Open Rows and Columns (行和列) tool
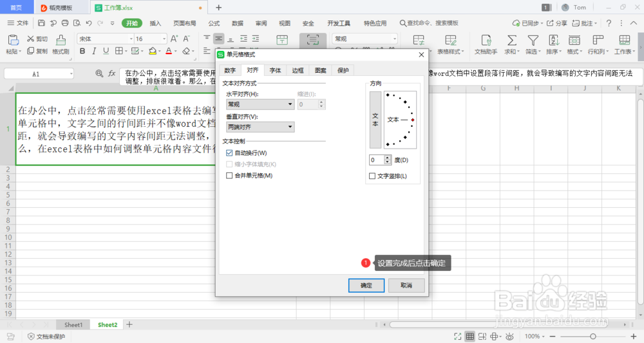644x343 pixels. (598, 44)
